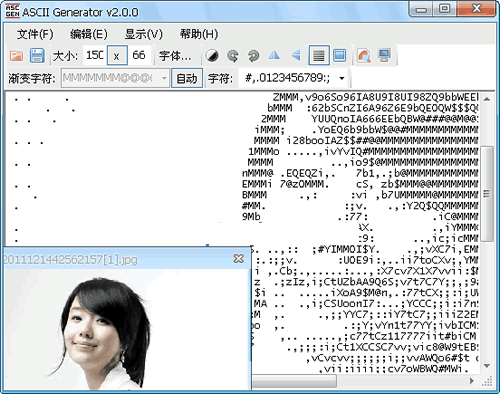Click the 字符 characters text field
Screen dimensions: 500x394
pyautogui.click(x=288, y=78)
